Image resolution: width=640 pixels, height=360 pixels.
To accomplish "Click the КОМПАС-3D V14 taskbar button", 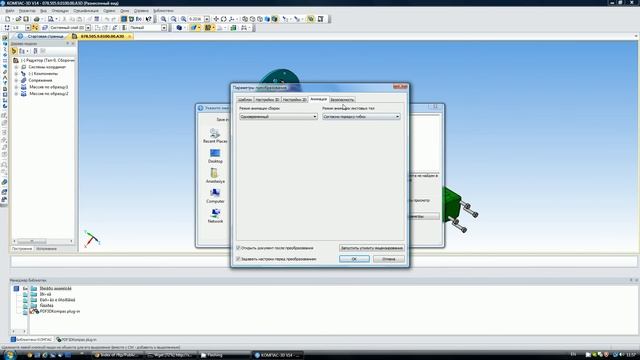I will [x=277, y=355].
